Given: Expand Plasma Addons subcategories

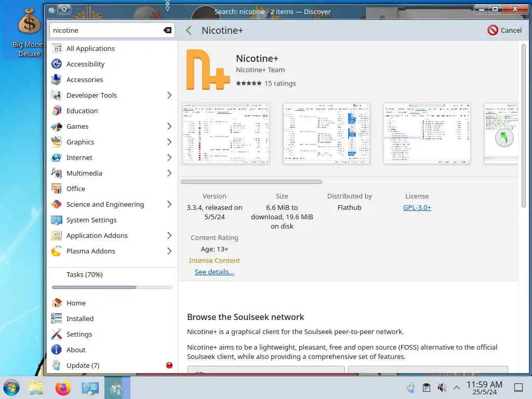Looking at the screenshot, I should (169, 251).
